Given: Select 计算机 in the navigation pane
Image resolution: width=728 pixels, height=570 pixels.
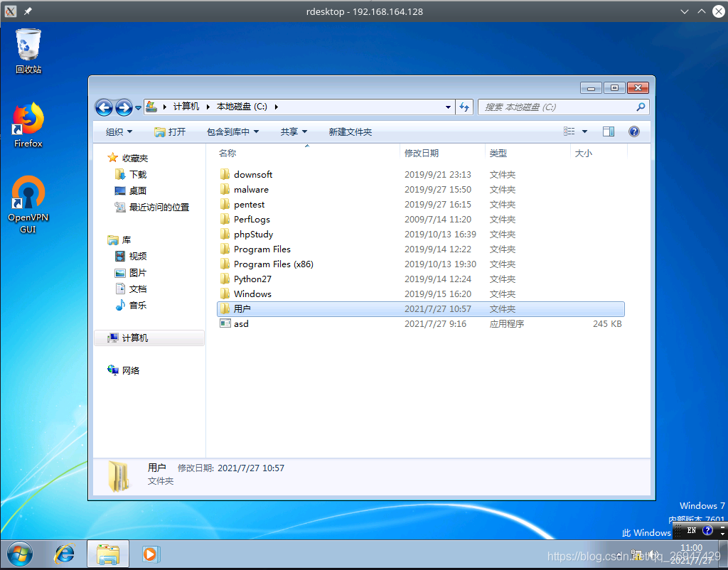Looking at the screenshot, I should [x=149, y=338].
